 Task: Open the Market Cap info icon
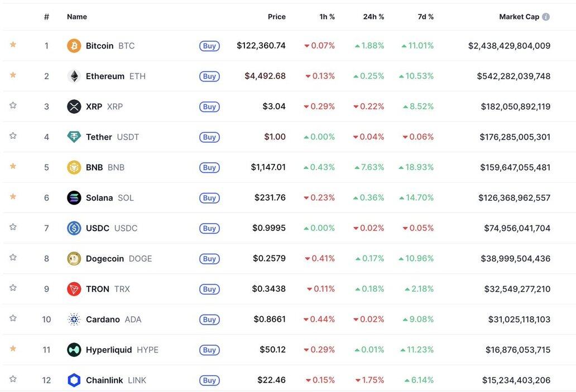(546, 17)
